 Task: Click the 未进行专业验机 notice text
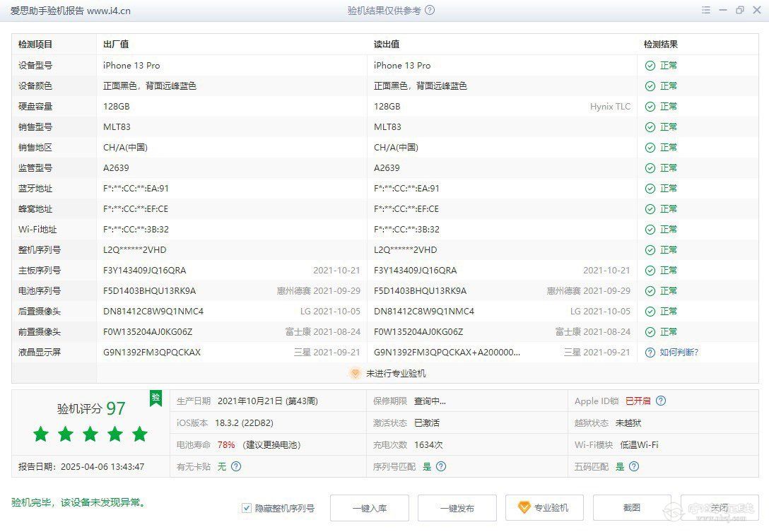click(x=396, y=374)
